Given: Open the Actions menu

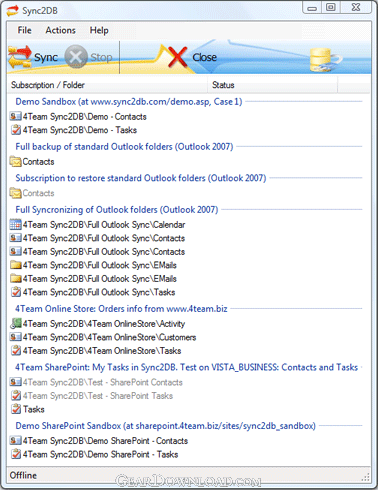Looking at the screenshot, I should coord(60,30).
